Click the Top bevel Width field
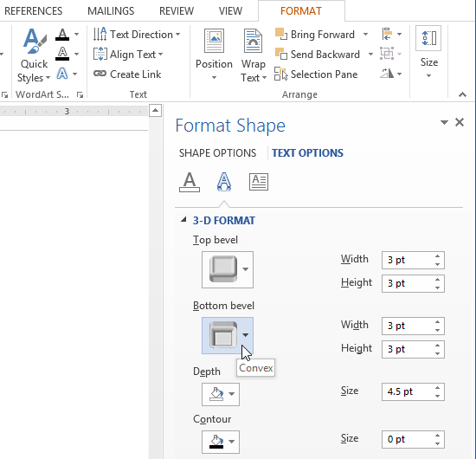Image resolution: width=476 pixels, height=459 pixels. 408,260
